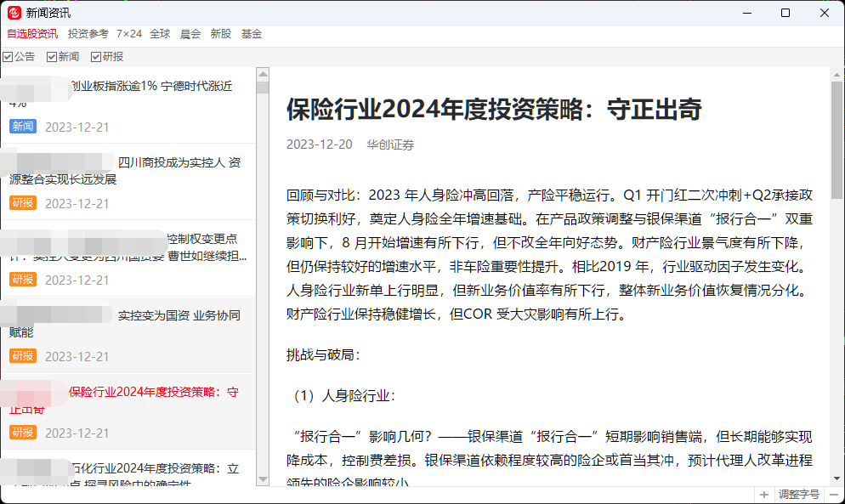Click the red app logo in title bar
Viewport: 845px width, 504px height.
tap(13, 13)
